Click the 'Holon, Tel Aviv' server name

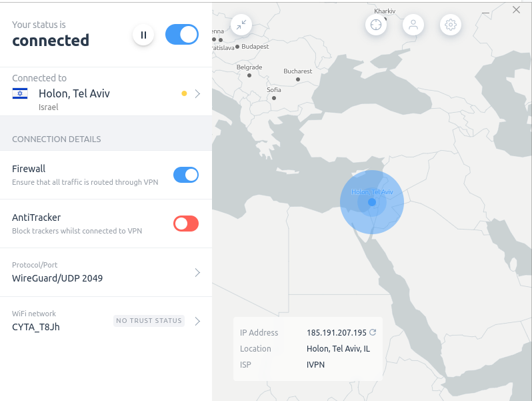pos(74,93)
